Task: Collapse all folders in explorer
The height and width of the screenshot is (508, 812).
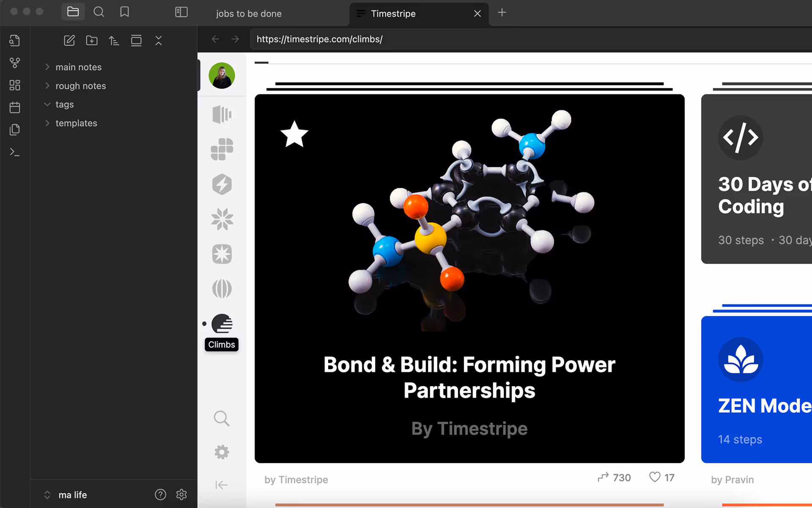Action: tap(159, 41)
